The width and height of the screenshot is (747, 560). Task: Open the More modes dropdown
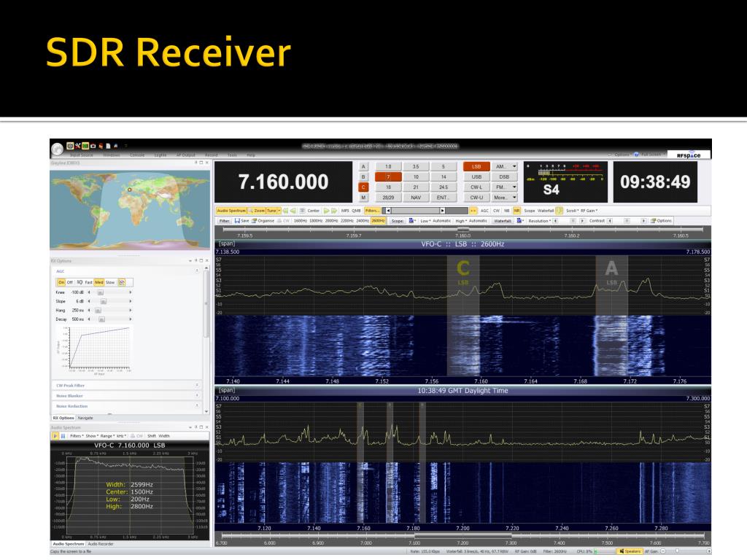tap(514, 197)
